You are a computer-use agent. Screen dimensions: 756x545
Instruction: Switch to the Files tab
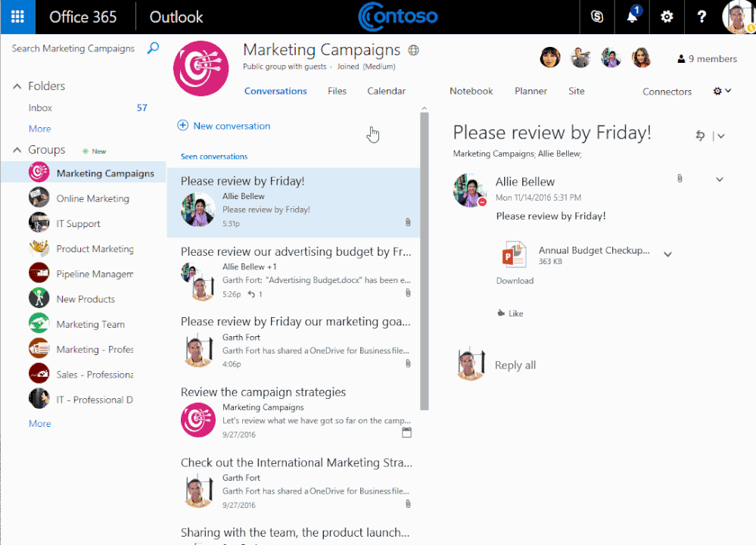pyautogui.click(x=337, y=91)
